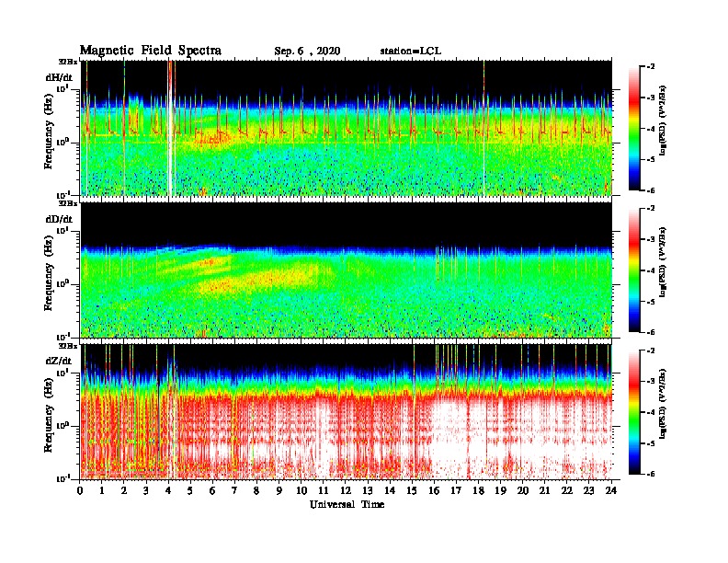
Task: Click the log(PSD) label beside dZ/dt color bar
Action: click(x=663, y=404)
